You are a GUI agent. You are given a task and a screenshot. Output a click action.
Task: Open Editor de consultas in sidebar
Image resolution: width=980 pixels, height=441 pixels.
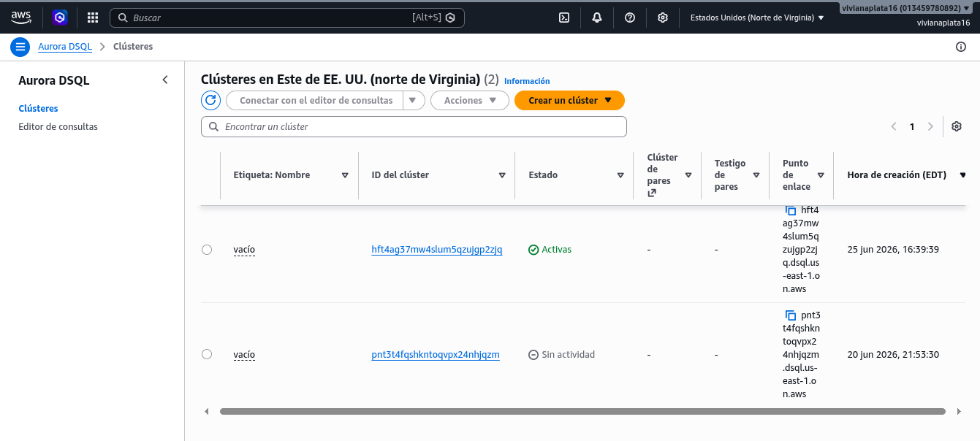pos(58,126)
